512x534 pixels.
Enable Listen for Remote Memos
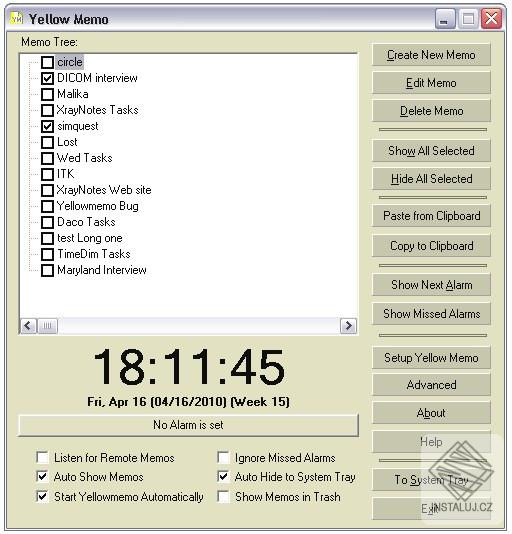point(42,457)
